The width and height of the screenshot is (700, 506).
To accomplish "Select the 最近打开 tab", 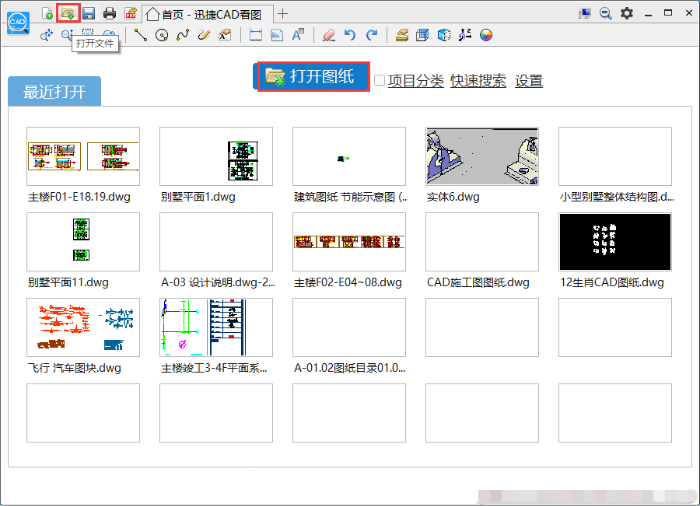I will [54, 92].
